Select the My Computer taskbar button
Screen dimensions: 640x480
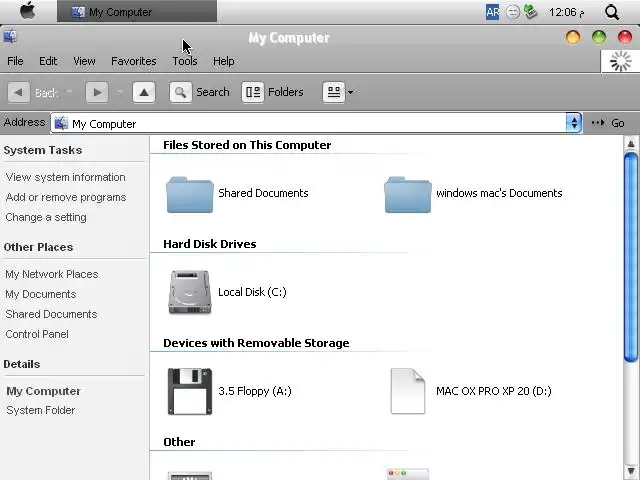(137, 11)
